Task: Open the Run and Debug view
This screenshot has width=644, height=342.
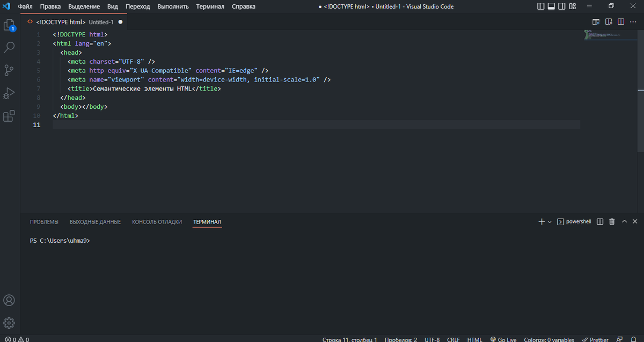Action: pyautogui.click(x=9, y=93)
